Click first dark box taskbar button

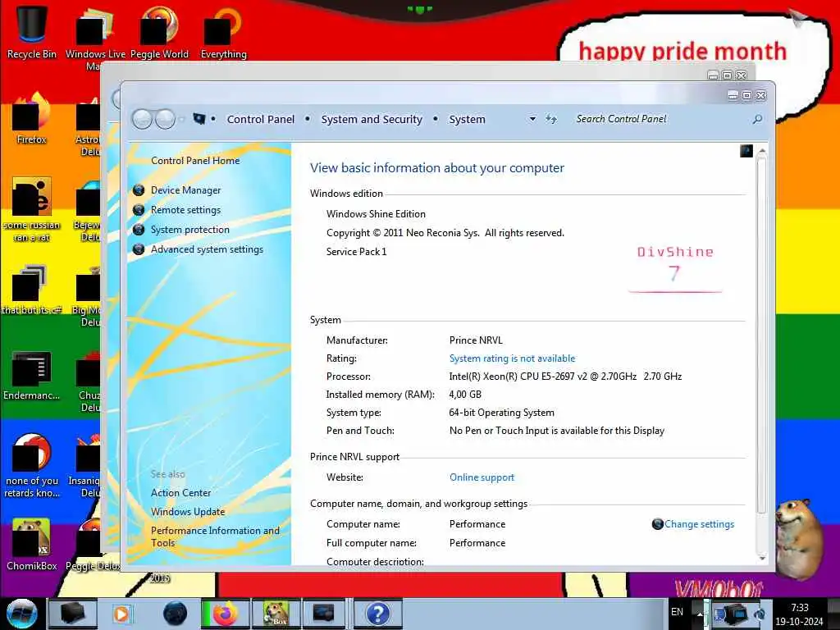(72, 614)
